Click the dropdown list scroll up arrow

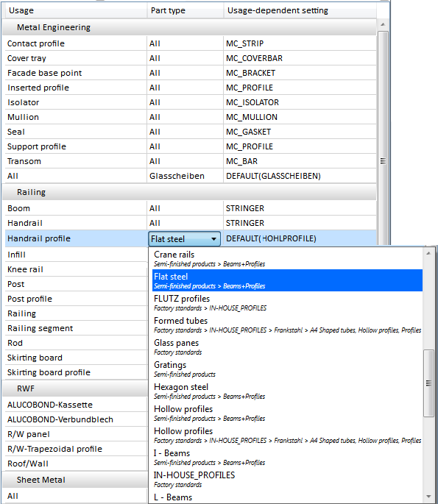click(428, 253)
